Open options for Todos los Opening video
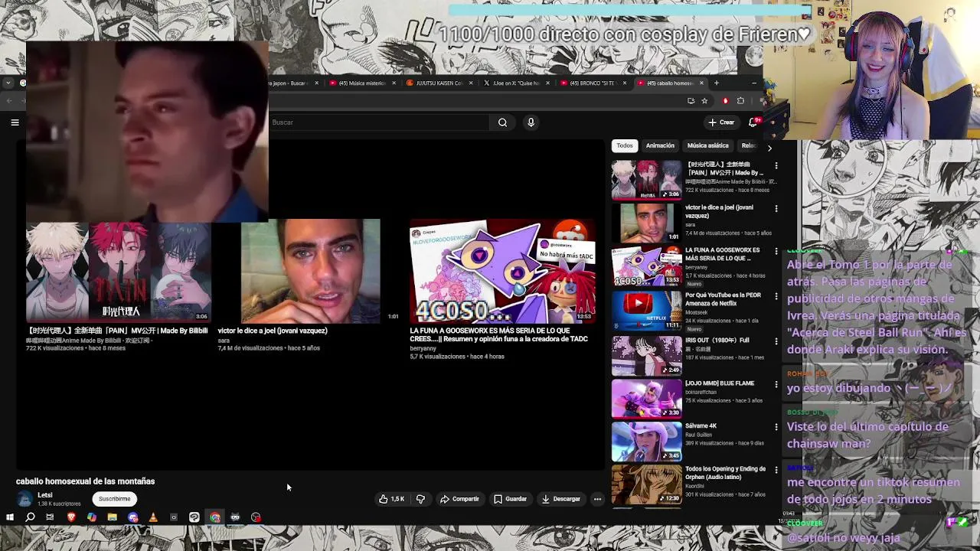 [776, 469]
